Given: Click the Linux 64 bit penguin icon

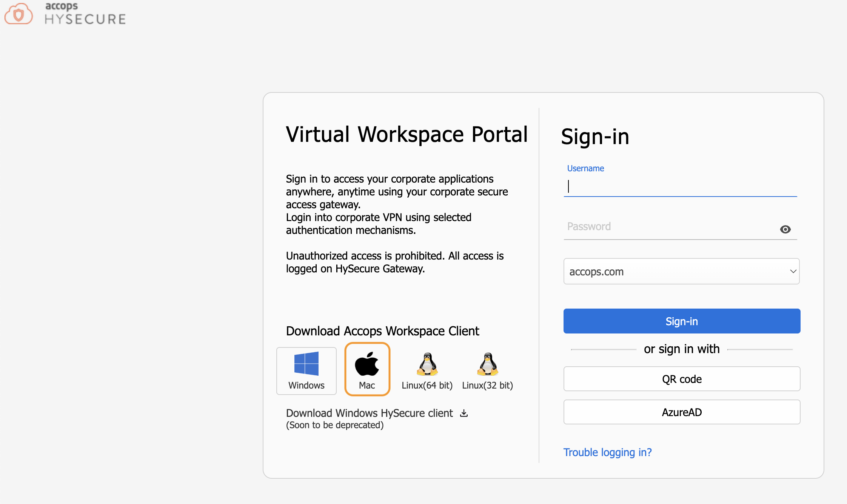Looking at the screenshot, I should (427, 364).
